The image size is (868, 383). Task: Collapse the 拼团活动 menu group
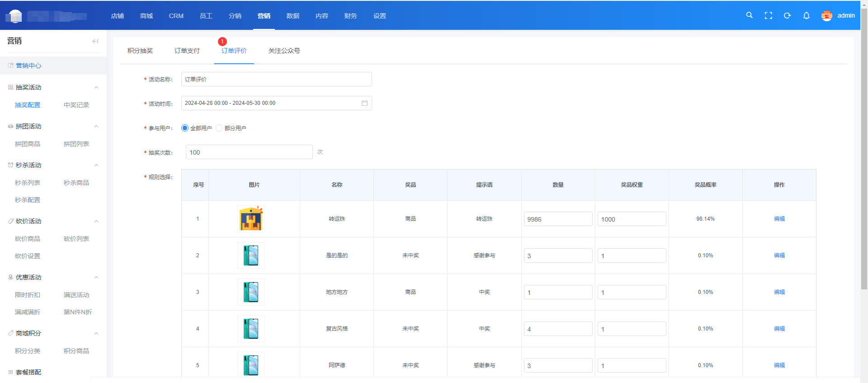click(x=96, y=126)
